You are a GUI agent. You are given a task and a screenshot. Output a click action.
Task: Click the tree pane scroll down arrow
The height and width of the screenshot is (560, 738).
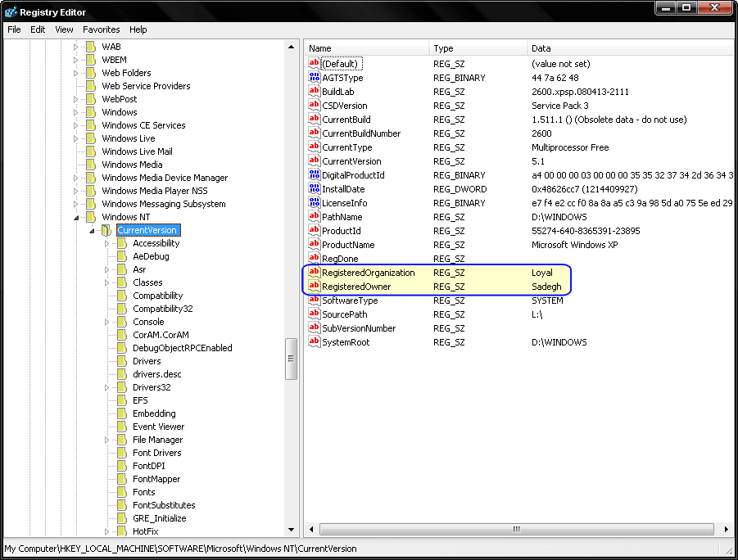click(x=292, y=530)
